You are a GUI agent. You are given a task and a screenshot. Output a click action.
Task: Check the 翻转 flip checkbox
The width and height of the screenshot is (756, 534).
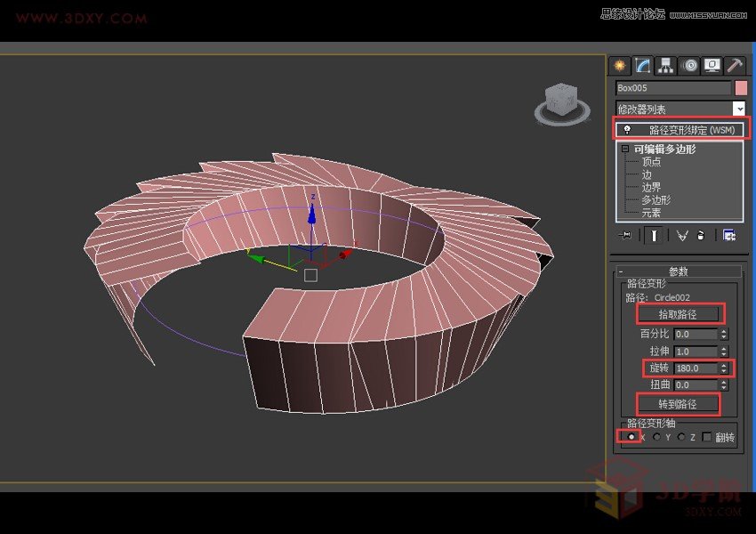click(x=707, y=436)
